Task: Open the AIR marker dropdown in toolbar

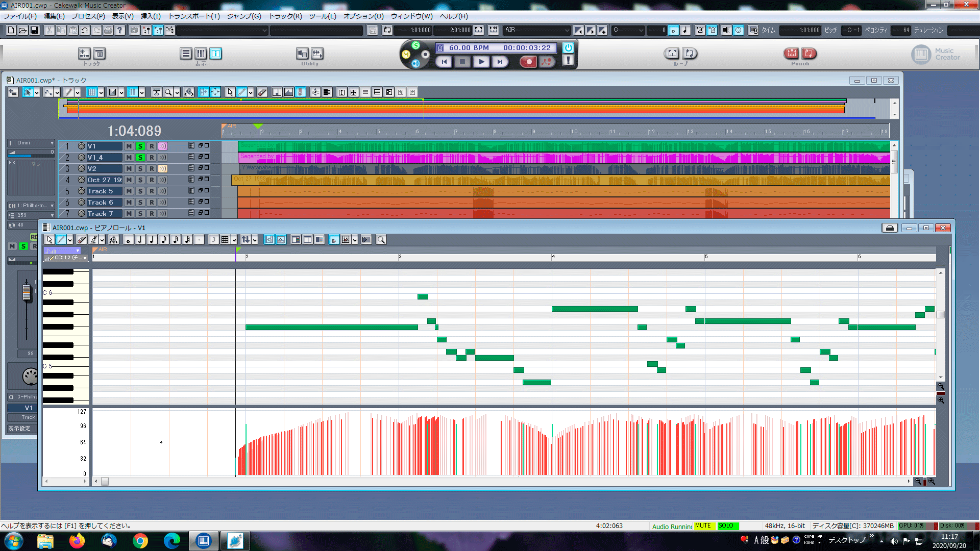Action: pos(567,31)
